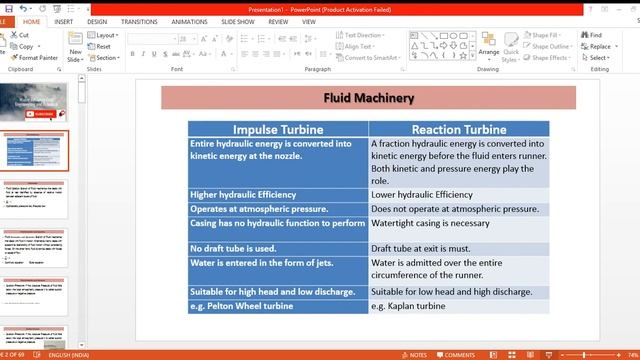Open Quick Styles gallery
Screen dimensions: 640x360
point(511,47)
